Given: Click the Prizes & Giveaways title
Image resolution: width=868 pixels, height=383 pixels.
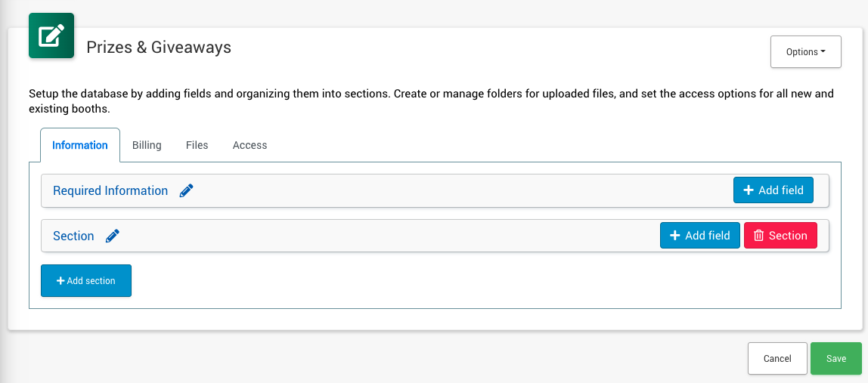Looking at the screenshot, I should (x=159, y=48).
